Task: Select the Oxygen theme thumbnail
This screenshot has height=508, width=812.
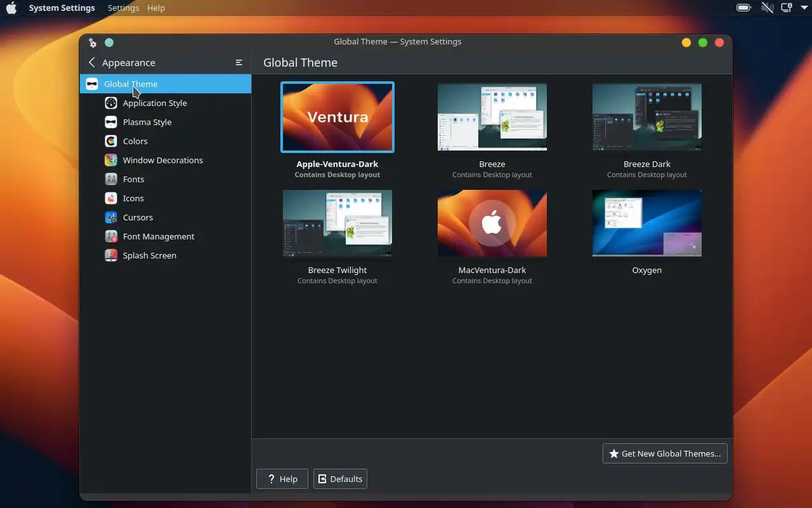Action: (x=647, y=224)
